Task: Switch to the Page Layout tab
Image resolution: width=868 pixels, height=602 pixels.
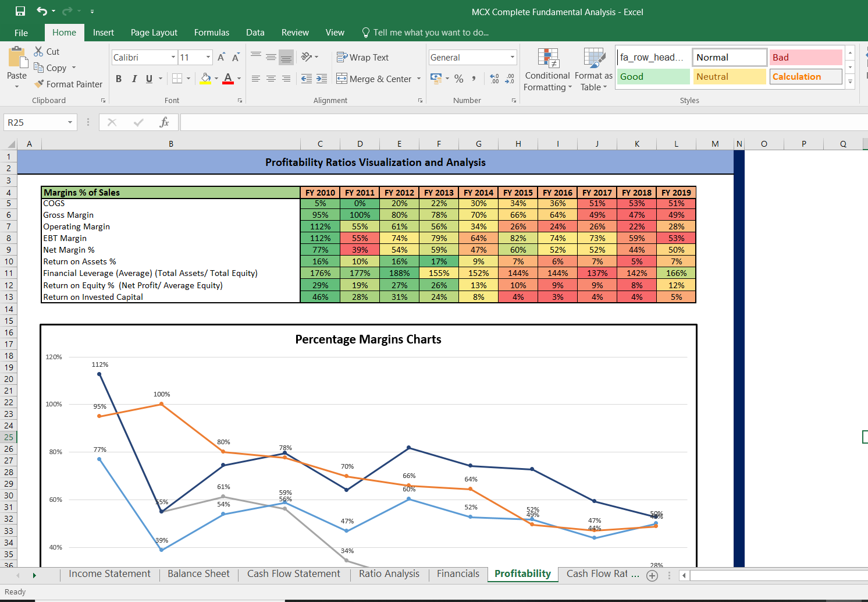Action: pos(154,33)
